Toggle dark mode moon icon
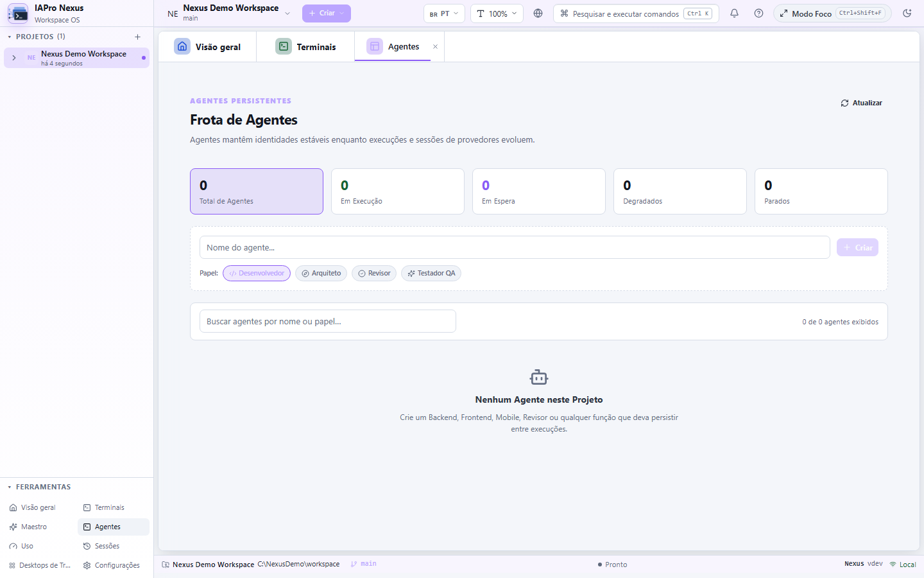924x578 pixels. click(907, 13)
